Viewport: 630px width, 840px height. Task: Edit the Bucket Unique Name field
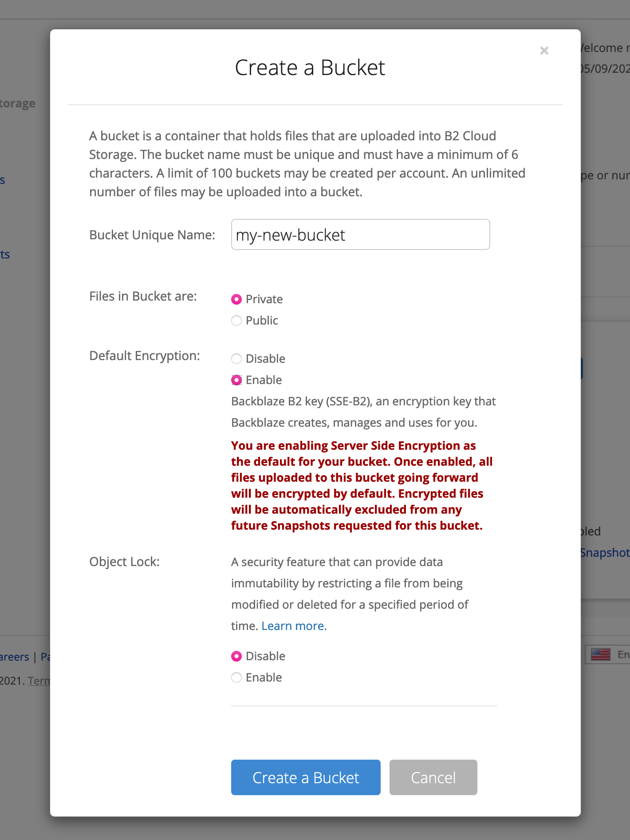(360, 234)
